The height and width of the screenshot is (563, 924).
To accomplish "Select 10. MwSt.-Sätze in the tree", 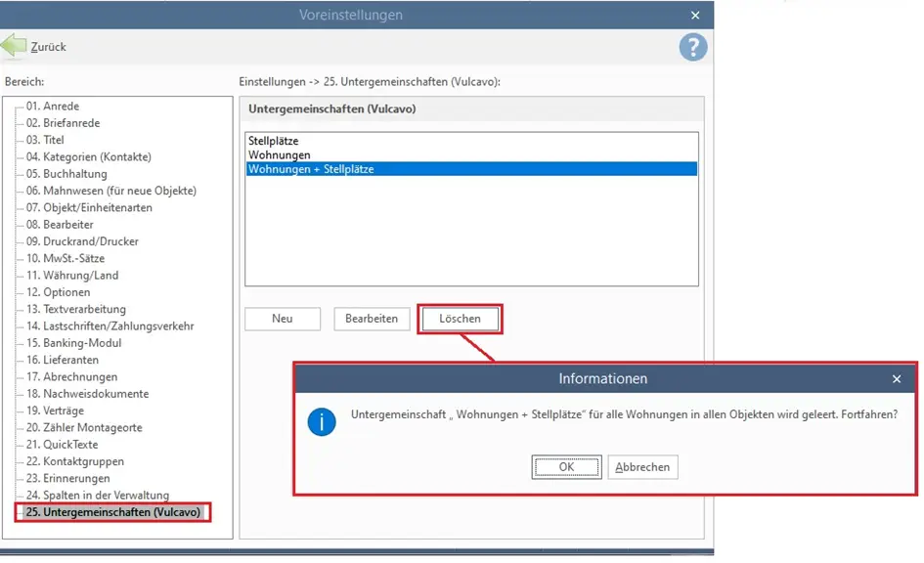I will [x=66, y=258].
